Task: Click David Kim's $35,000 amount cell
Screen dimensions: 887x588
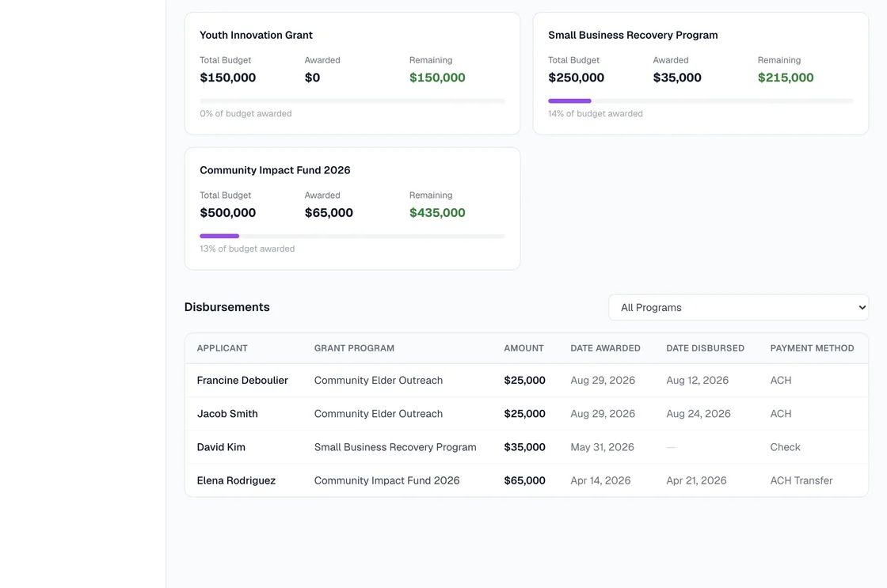Action: pyautogui.click(x=524, y=447)
